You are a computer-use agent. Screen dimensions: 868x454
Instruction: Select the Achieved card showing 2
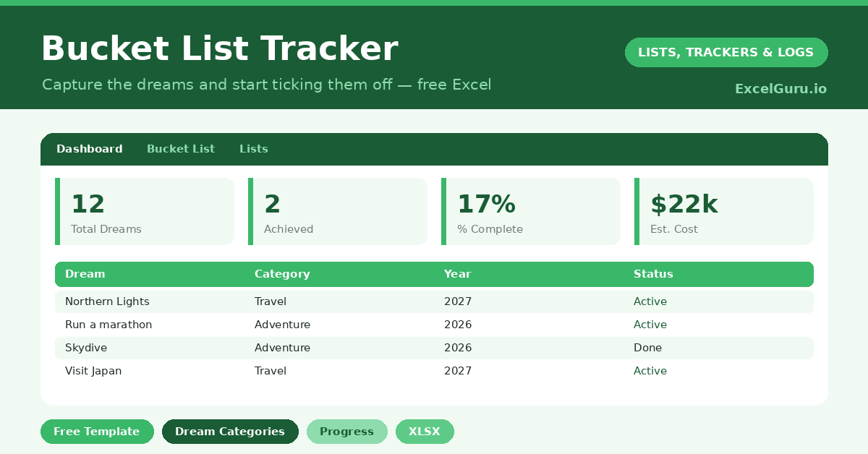point(338,211)
